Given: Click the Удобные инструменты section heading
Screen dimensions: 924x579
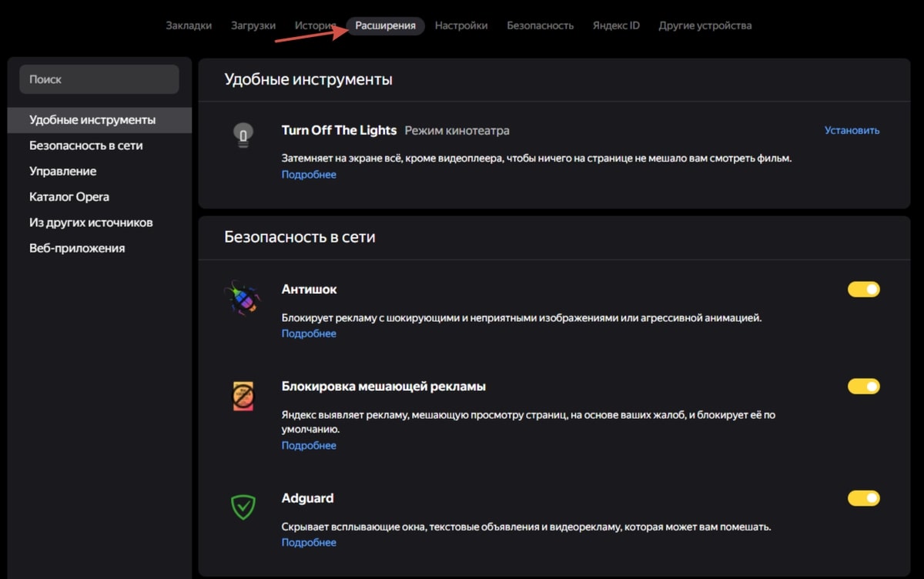Looking at the screenshot, I should pos(309,79).
